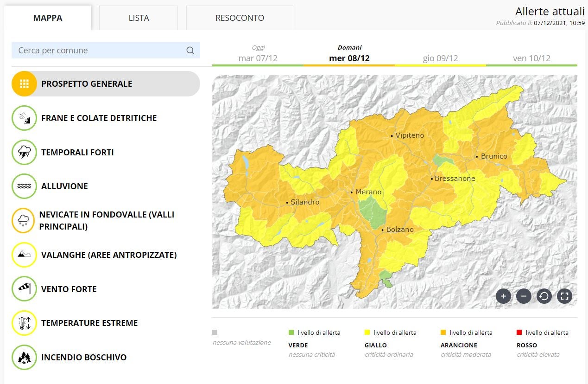Select the Valanghe avalanche icon
This screenshot has width=588, height=384.
24,255
